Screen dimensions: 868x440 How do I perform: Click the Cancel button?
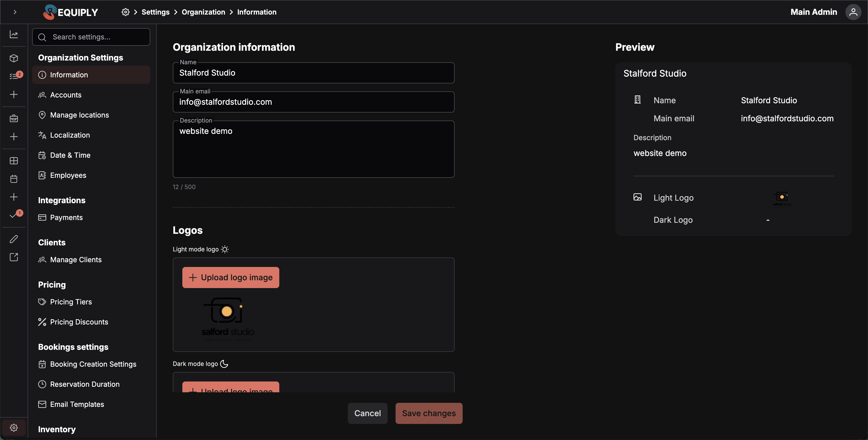tap(367, 413)
